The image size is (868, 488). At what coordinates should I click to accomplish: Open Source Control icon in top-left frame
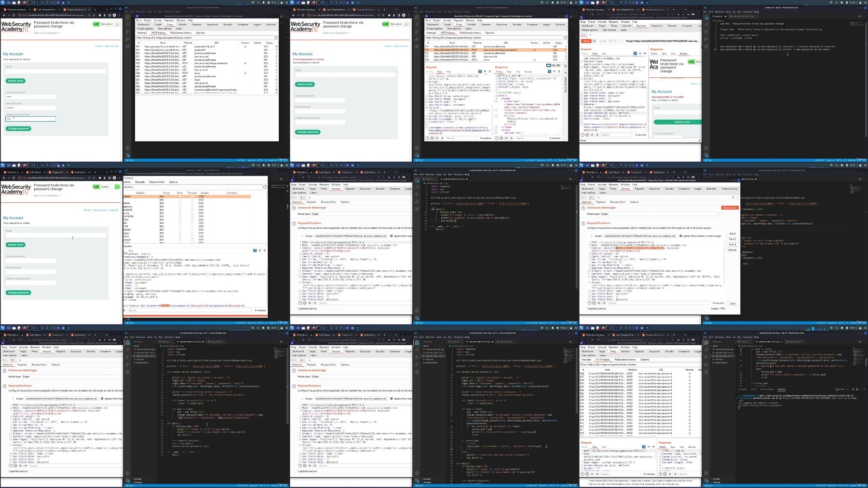pyautogui.click(x=127, y=31)
